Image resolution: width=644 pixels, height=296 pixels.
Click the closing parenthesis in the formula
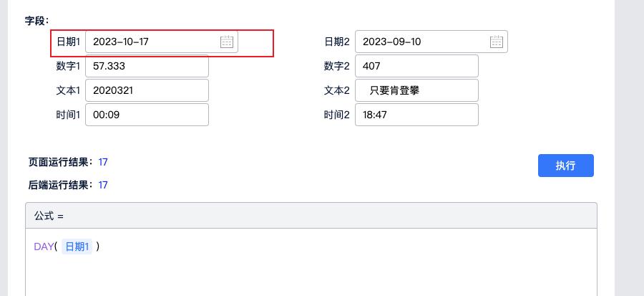point(97,247)
